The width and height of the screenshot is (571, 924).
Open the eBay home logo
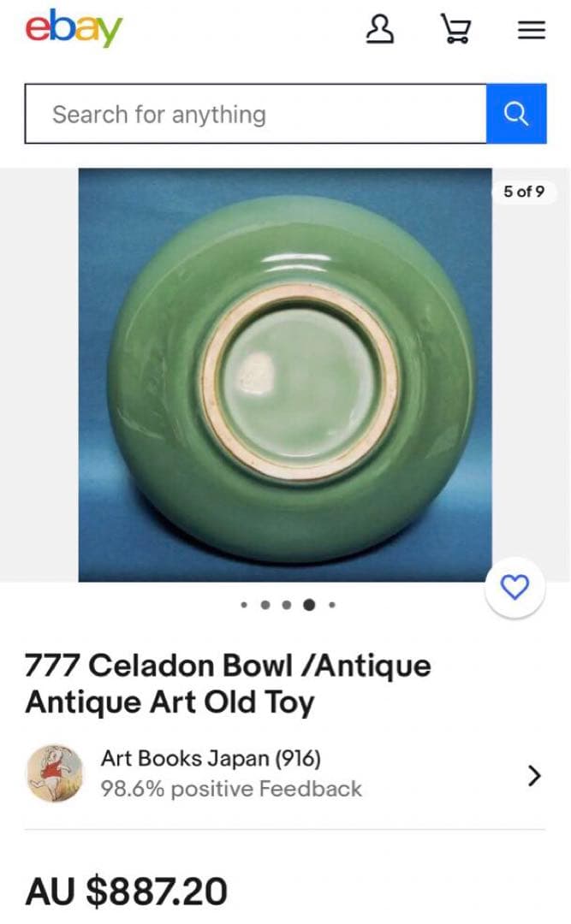pyautogui.click(x=74, y=27)
